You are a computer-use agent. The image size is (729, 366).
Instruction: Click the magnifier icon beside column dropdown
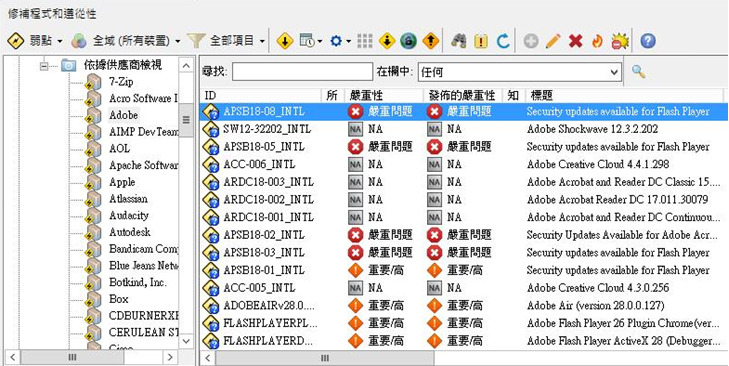coord(638,72)
